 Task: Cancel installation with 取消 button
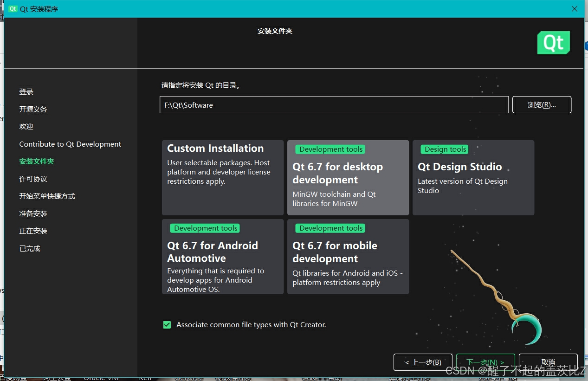(x=548, y=362)
